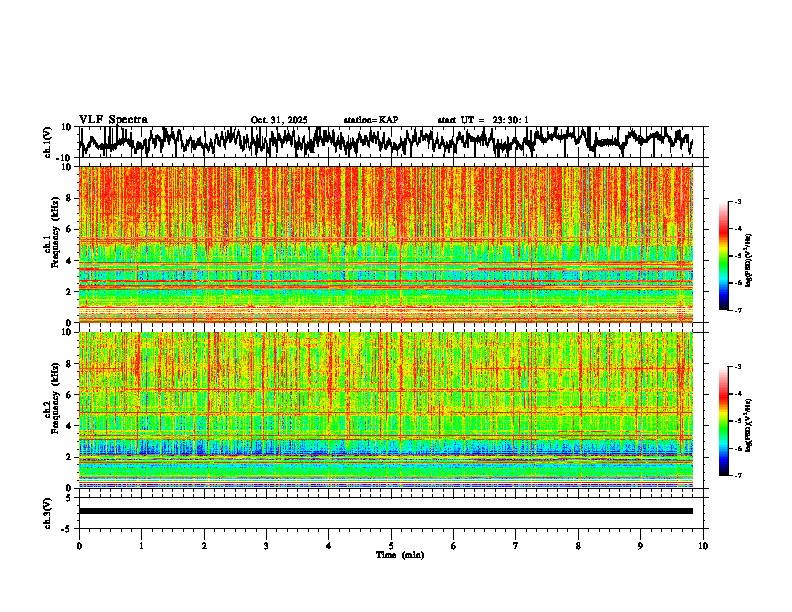Click the ch.2 "Frequency (kHz)" axis label
This screenshot has height=612, width=792.
55,398
